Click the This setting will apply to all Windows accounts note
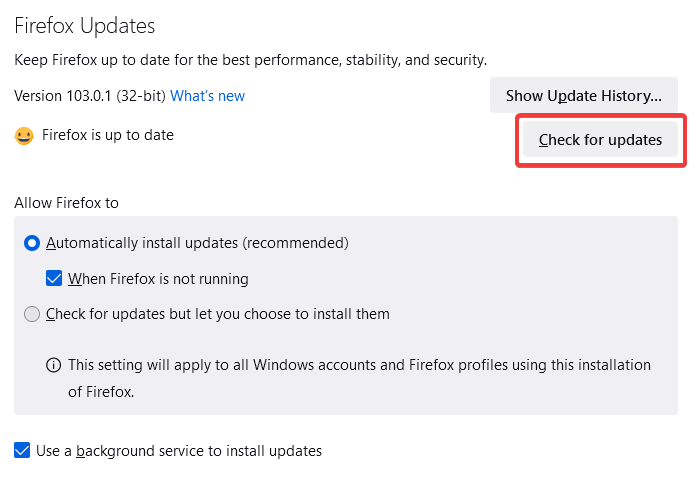This screenshot has width=698, height=498. (359, 365)
